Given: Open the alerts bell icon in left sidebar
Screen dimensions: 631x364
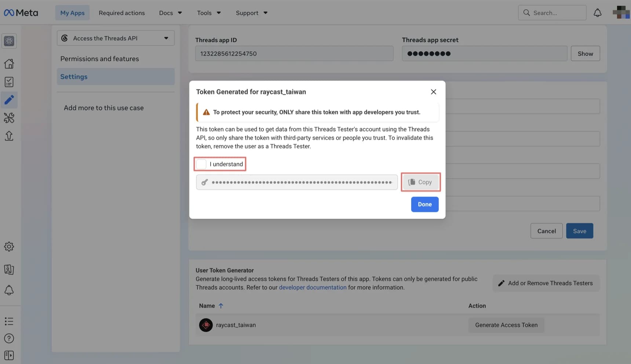Looking at the screenshot, I should [x=9, y=290].
